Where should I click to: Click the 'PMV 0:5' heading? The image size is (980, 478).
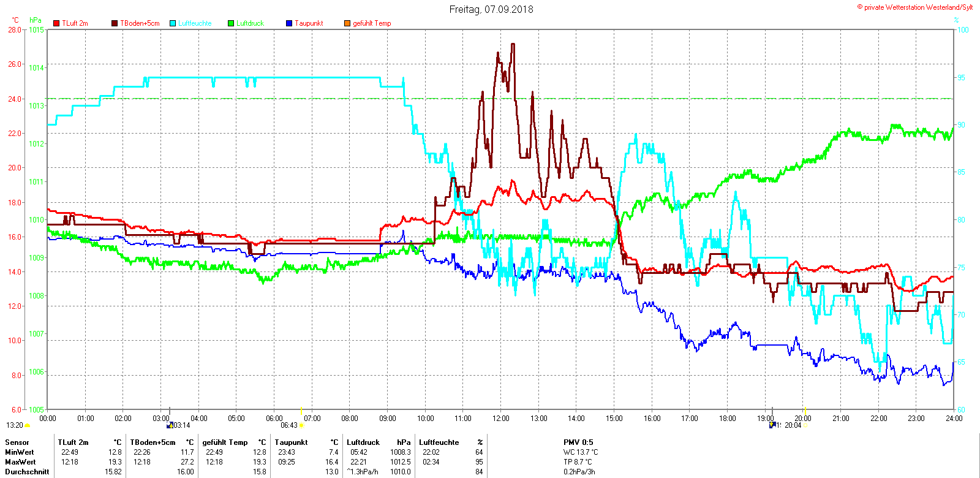pyautogui.click(x=578, y=442)
